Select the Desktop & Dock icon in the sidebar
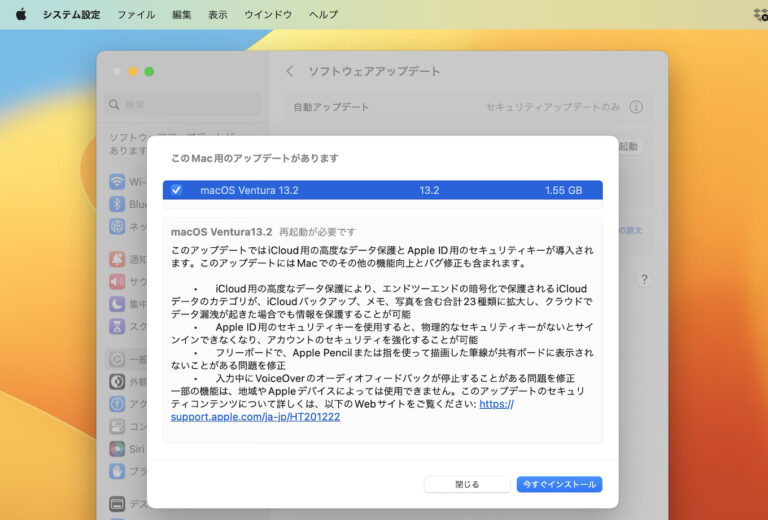 tap(117, 503)
